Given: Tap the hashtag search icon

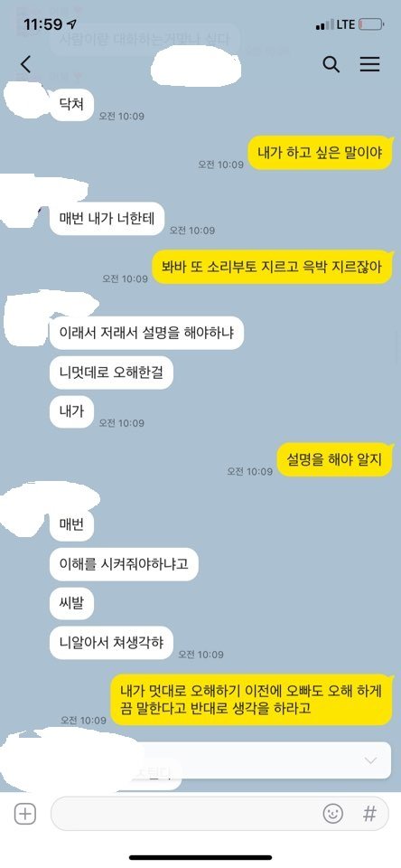Looking at the screenshot, I should [369, 813].
